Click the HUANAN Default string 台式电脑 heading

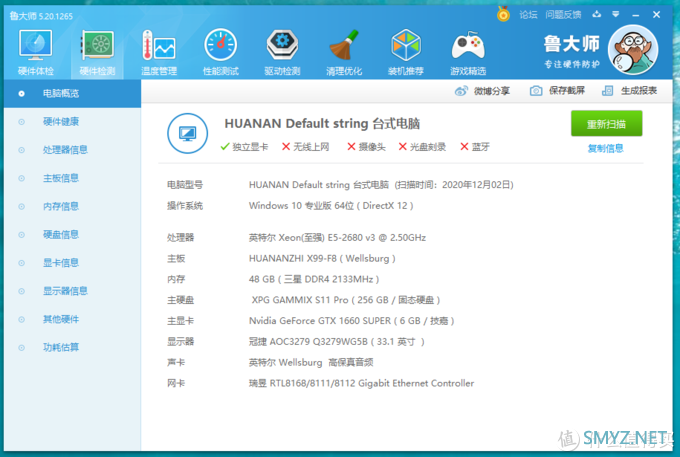click(322, 124)
